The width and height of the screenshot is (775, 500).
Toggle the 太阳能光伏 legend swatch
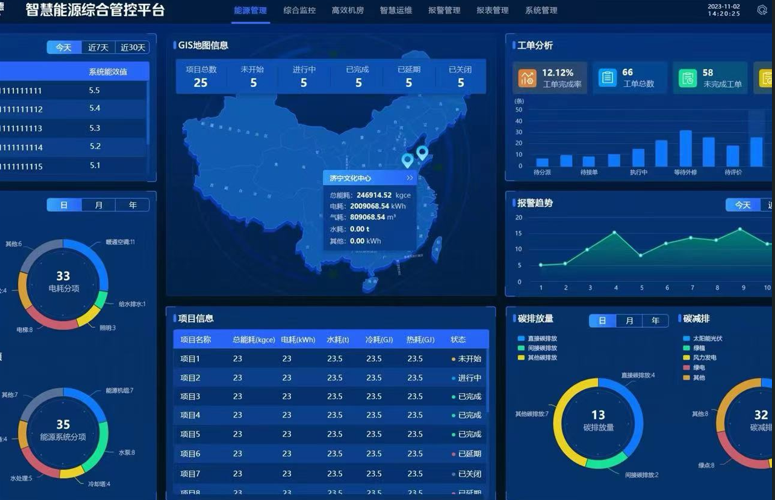686,338
